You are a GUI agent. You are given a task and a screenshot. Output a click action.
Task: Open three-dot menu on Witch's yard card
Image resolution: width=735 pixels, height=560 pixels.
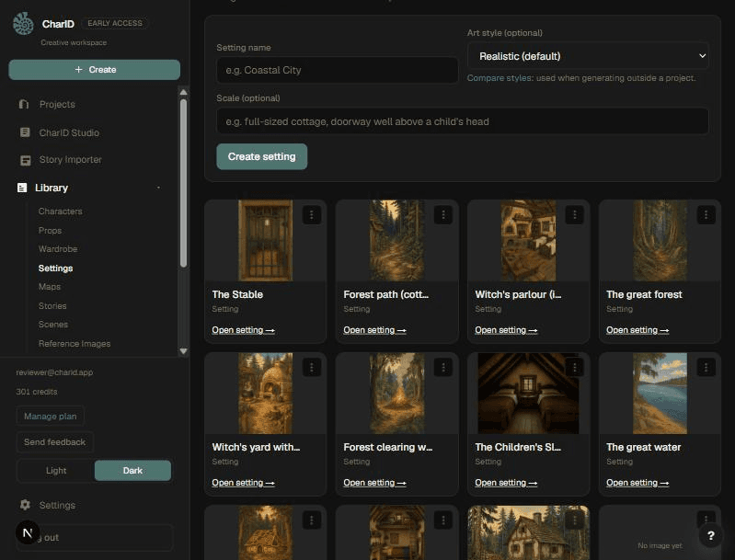click(312, 368)
